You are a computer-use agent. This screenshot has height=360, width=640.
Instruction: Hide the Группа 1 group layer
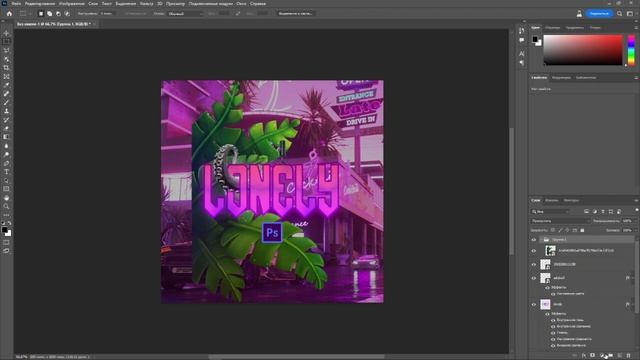[534, 240]
